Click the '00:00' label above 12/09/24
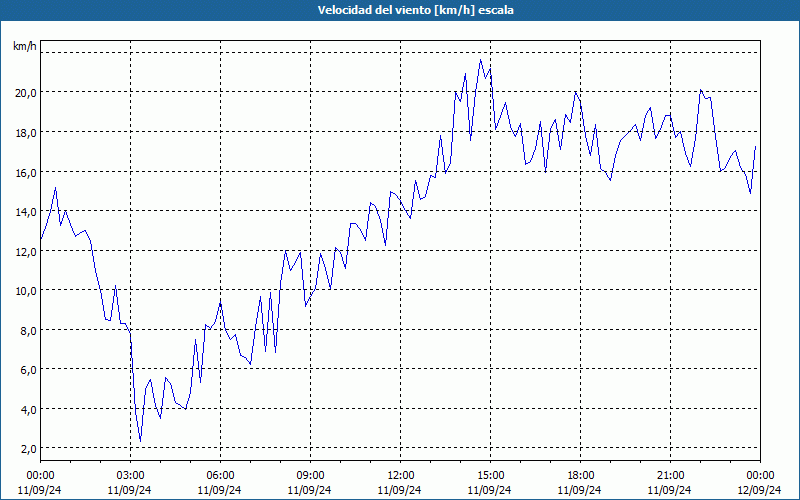 click(760, 476)
